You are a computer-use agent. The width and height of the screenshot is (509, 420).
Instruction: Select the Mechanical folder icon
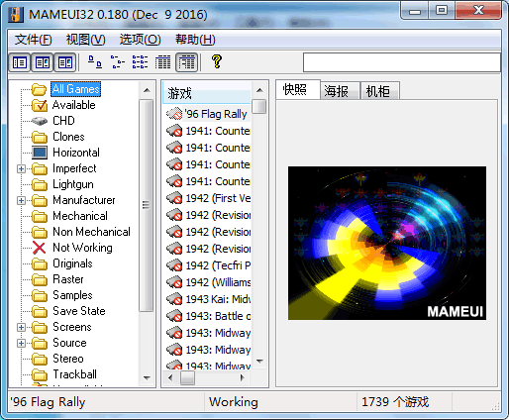pyautogui.click(x=40, y=216)
